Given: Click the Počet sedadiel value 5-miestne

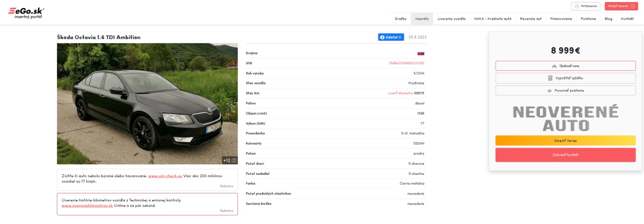Looking at the screenshot, I should (416, 174).
